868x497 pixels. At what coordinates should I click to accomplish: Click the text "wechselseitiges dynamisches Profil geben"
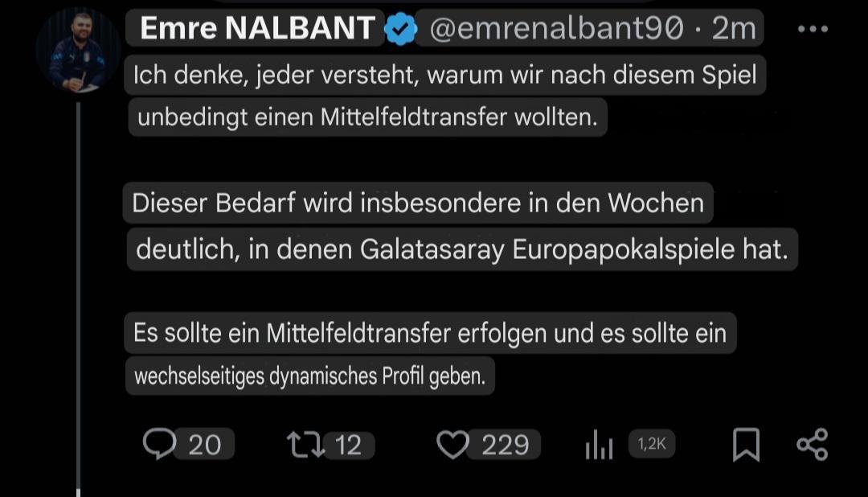pos(309,376)
